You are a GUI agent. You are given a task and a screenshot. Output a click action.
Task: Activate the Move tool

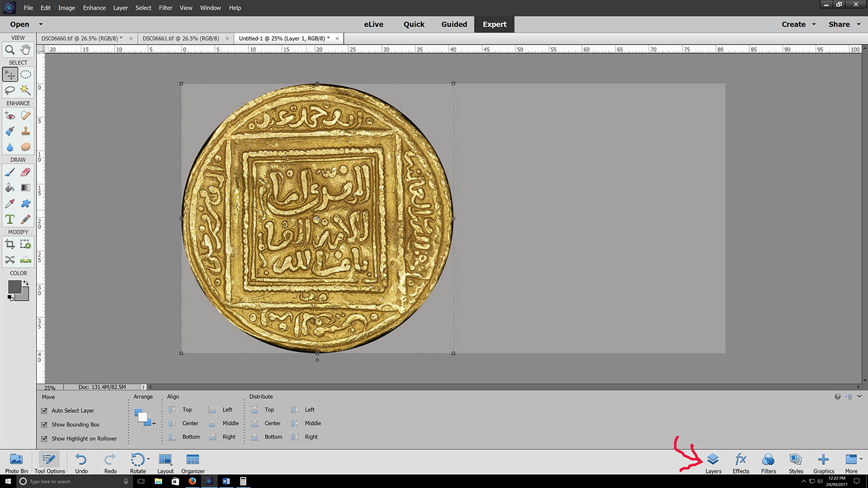click(10, 75)
